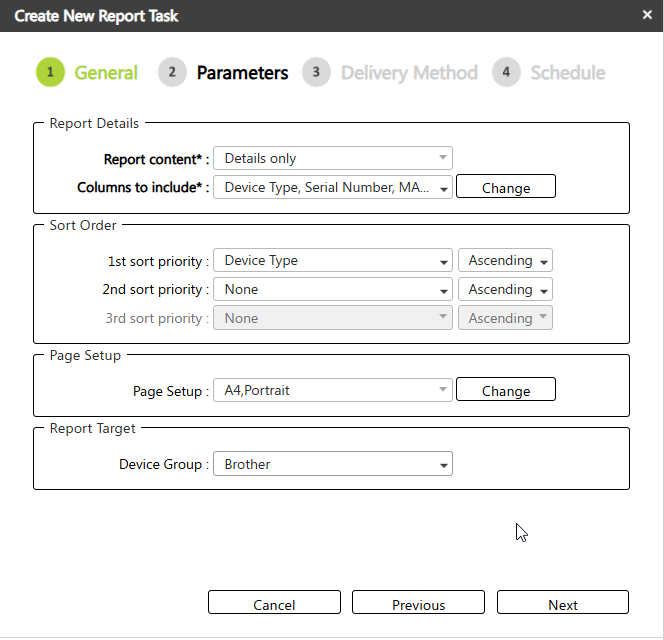Click the step 1 General circle icon

[x=50, y=73]
